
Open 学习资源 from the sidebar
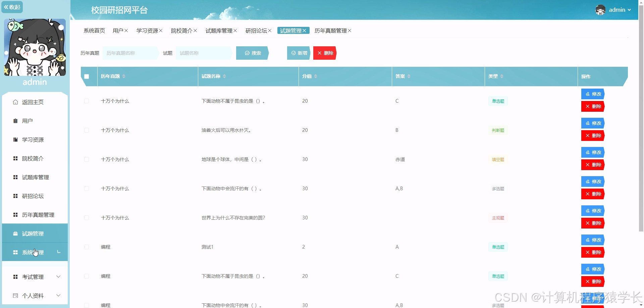coord(33,140)
